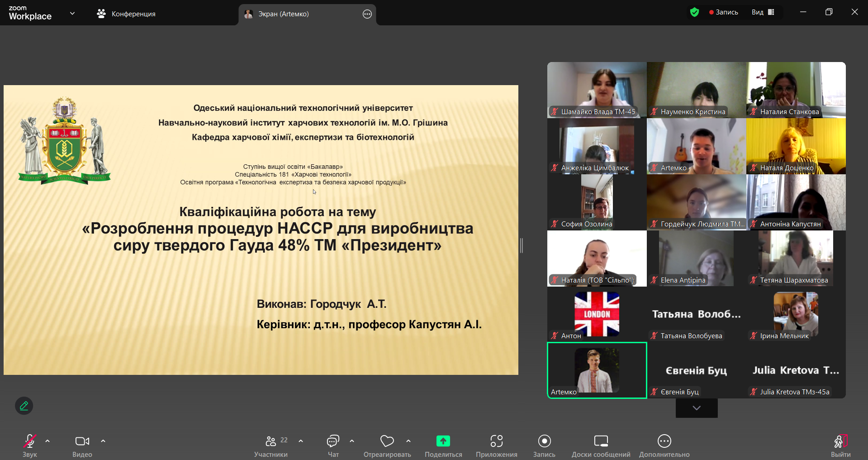
Task: Click muted mic icon on Антон tile
Action: tap(555, 335)
